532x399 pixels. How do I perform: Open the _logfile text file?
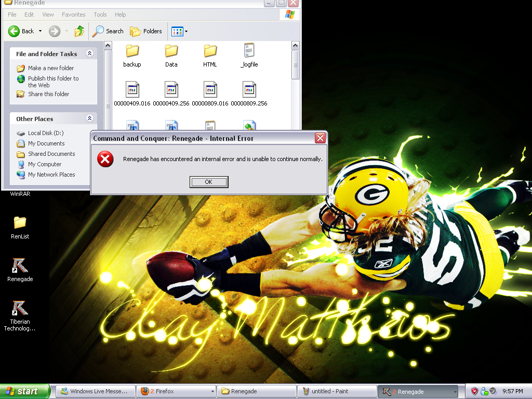pos(249,51)
